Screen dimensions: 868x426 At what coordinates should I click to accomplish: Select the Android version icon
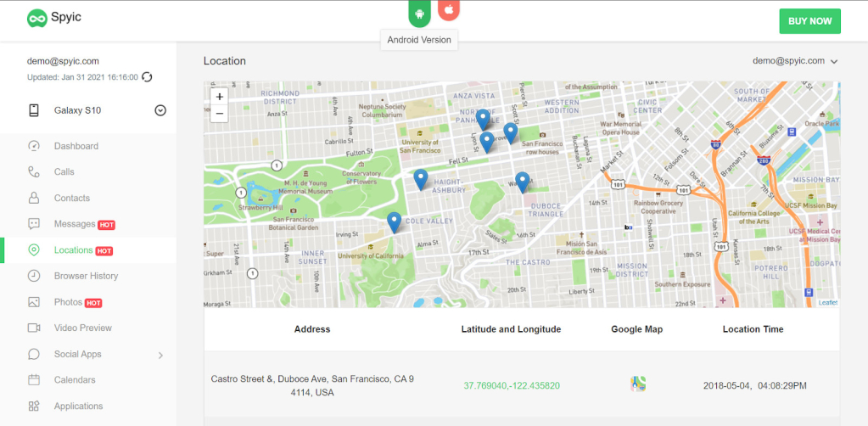(420, 14)
